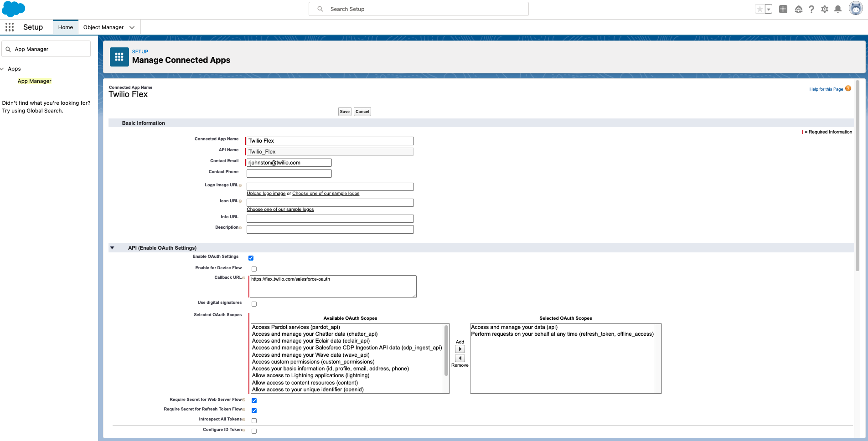868x441 pixels.
Task: Open the setup gear icon
Action: point(825,9)
